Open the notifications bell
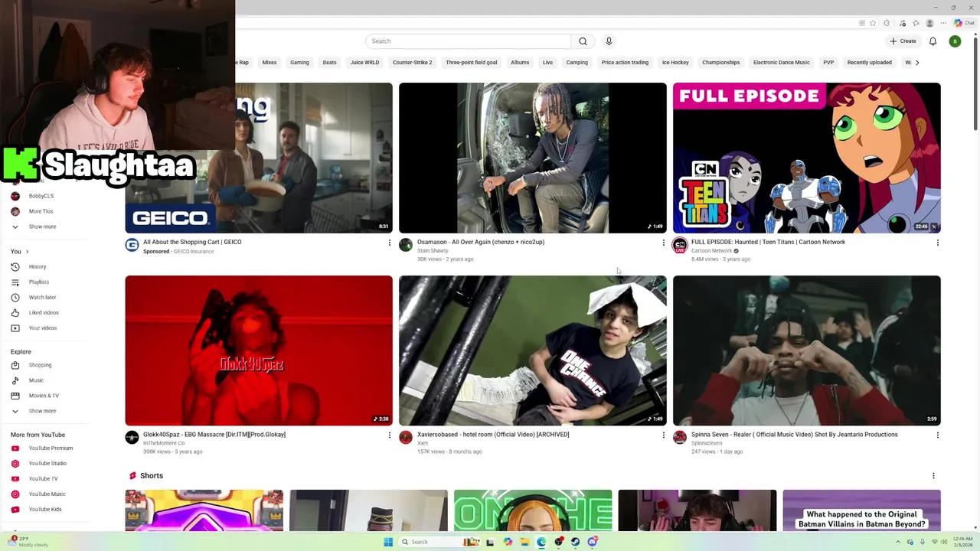This screenshot has width=980, height=551. [933, 41]
